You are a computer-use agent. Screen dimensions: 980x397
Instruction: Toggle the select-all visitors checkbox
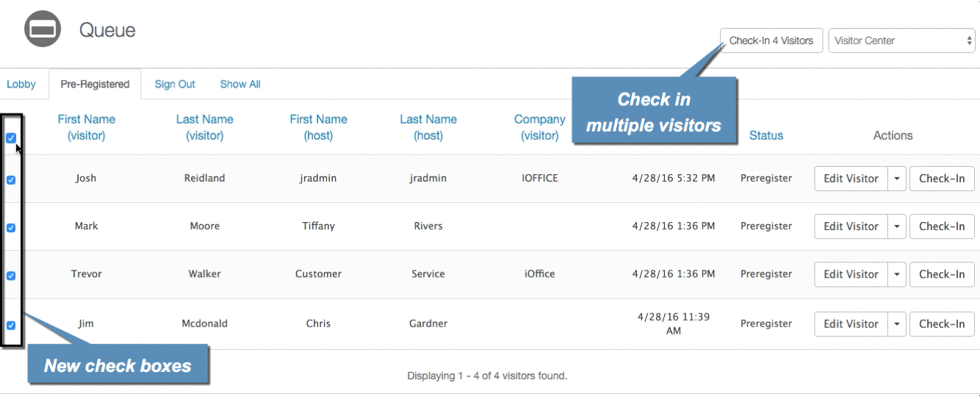[11, 137]
